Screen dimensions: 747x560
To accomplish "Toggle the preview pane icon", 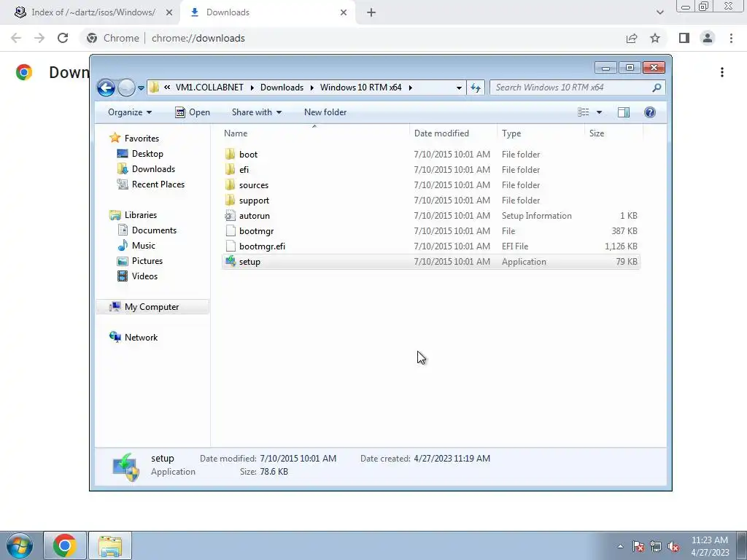I will click(x=624, y=112).
